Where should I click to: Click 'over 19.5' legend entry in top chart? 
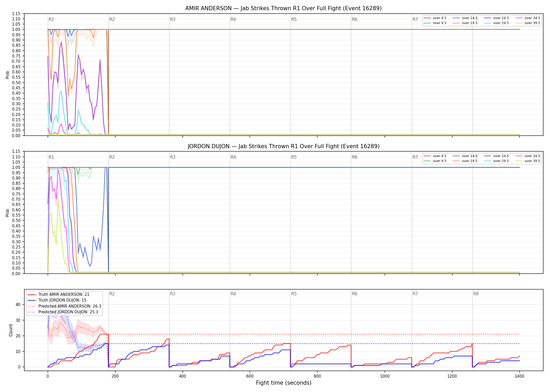[465, 23]
